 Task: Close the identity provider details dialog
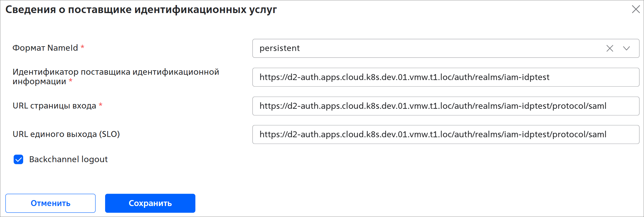(636, 9)
